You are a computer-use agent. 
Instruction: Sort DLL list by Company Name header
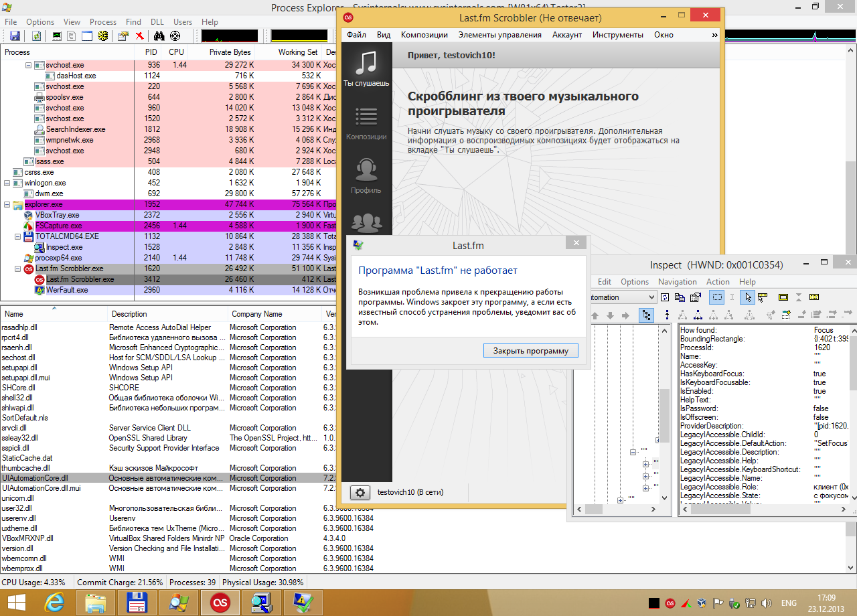point(276,314)
